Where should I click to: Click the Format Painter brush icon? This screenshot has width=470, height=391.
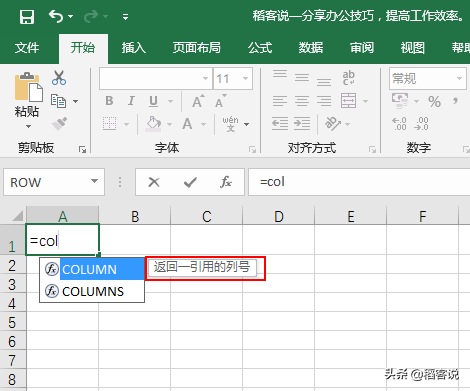pos(59,124)
